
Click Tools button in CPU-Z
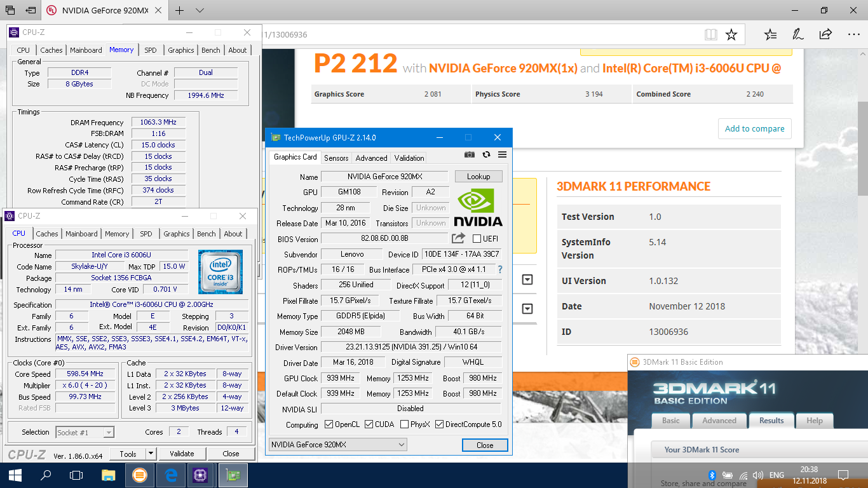click(128, 454)
